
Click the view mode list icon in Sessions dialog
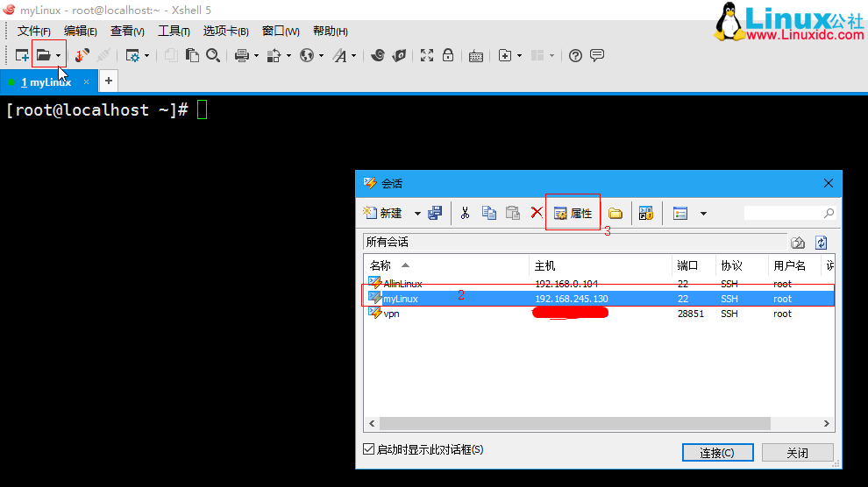pos(680,213)
